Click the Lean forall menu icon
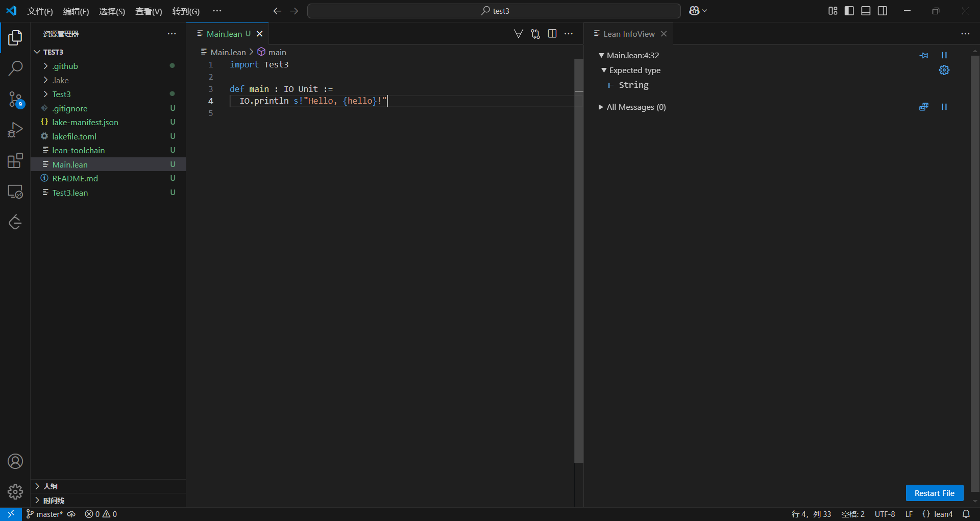 (x=518, y=34)
